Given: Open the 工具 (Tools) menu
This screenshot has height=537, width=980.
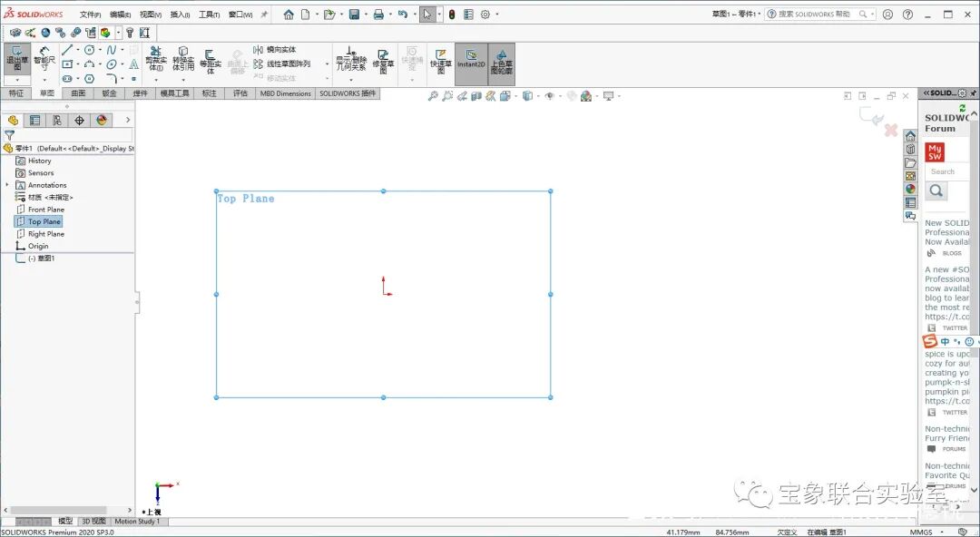Looking at the screenshot, I should tap(209, 15).
